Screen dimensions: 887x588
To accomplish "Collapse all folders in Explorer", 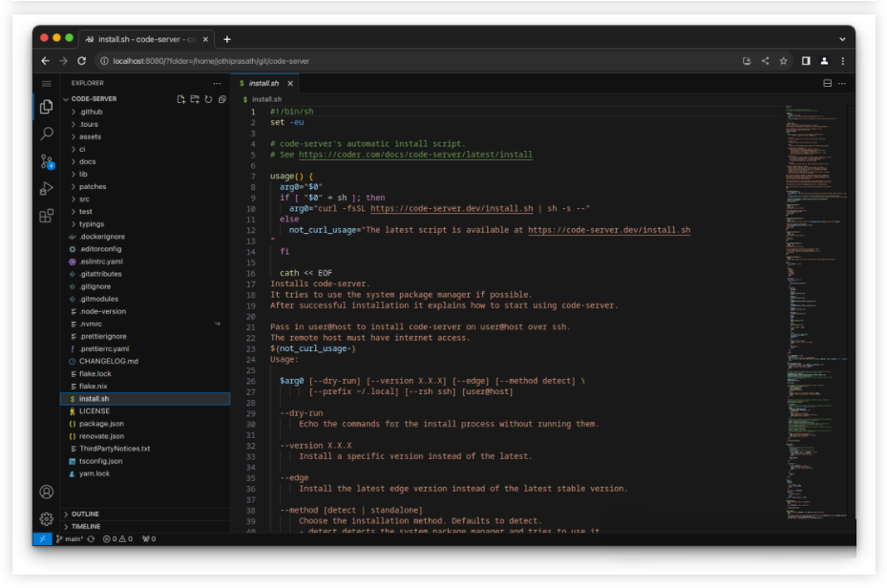I will [222, 99].
